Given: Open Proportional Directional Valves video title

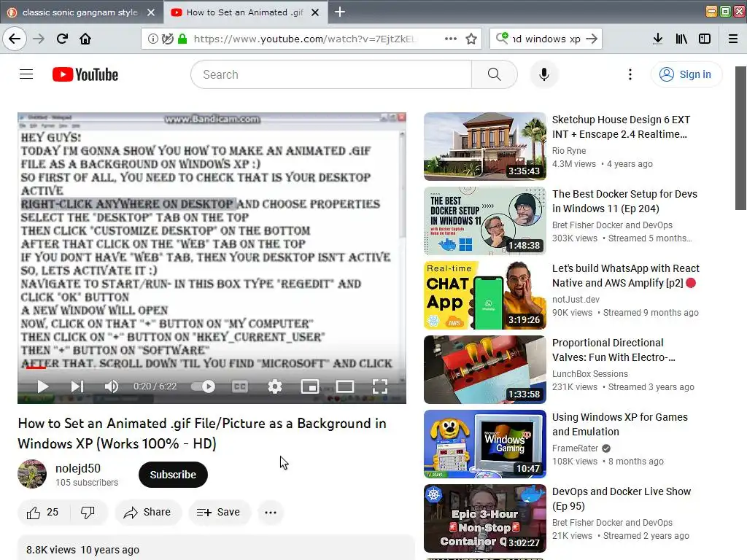Looking at the screenshot, I should pos(614,350).
